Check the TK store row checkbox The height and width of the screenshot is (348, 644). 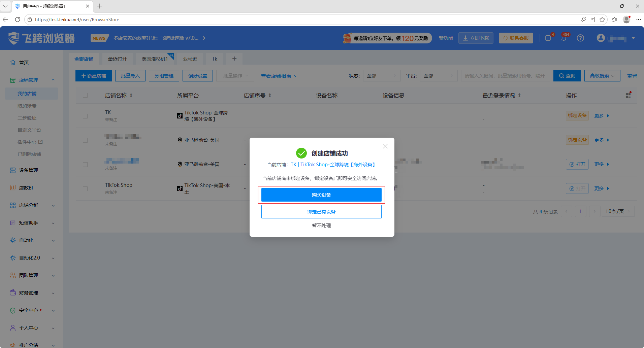point(85,116)
